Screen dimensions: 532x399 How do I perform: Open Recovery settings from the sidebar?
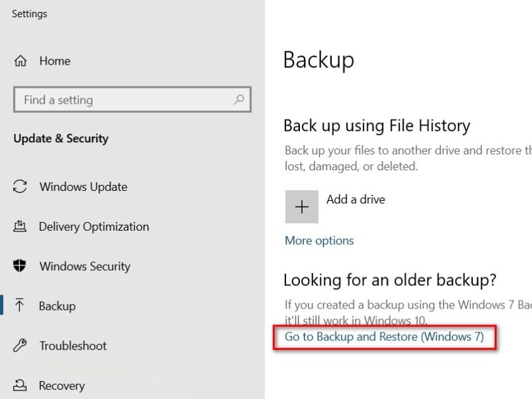[x=64, y=386]
